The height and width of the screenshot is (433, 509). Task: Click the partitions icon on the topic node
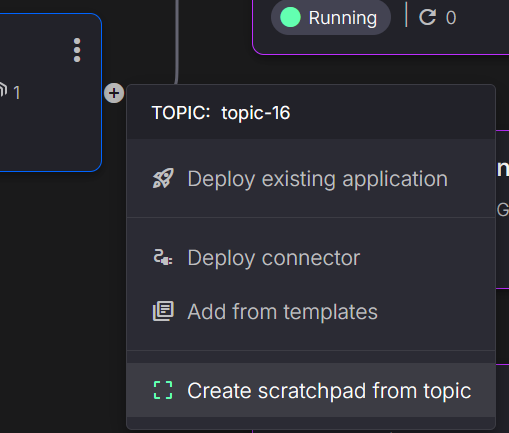(3, 90)
